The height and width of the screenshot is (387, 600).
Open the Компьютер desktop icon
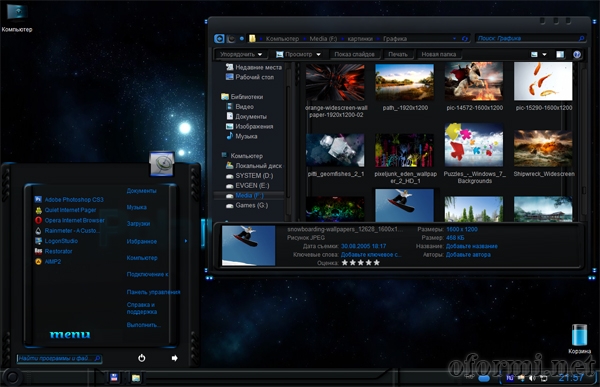[x=17, y=17]
